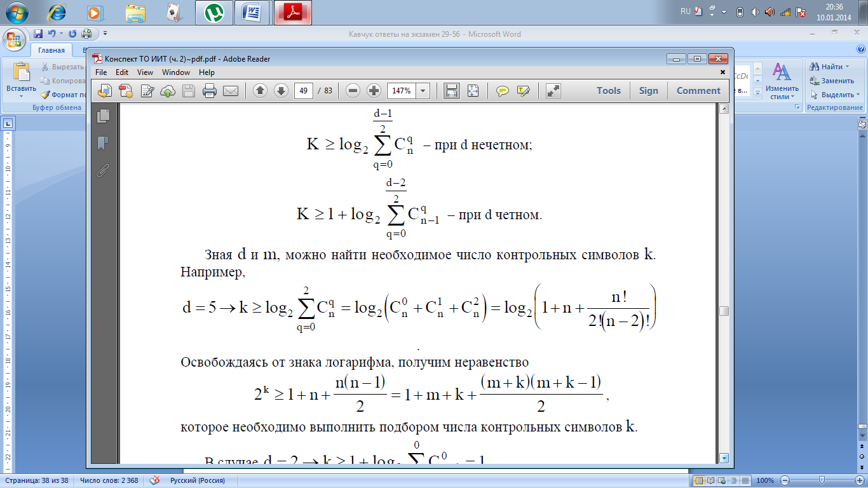Open the View menu
Image resolution: width=868 pixels, height=488 pixels.
coord(145,72)
